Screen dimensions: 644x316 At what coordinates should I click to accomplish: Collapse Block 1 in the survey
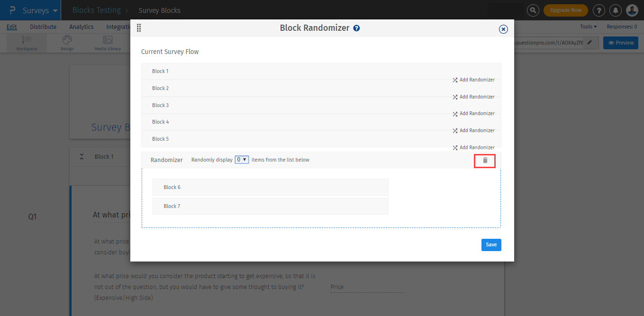[82, 156]
